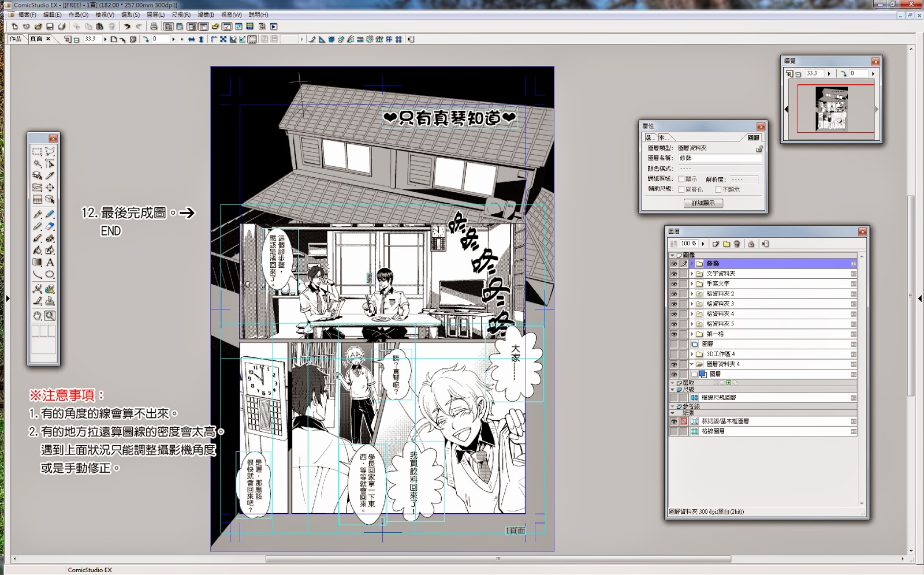
Task: Open the layer opacity dropdown arrow
Action: pyautogui.click(x=703, y=244)
